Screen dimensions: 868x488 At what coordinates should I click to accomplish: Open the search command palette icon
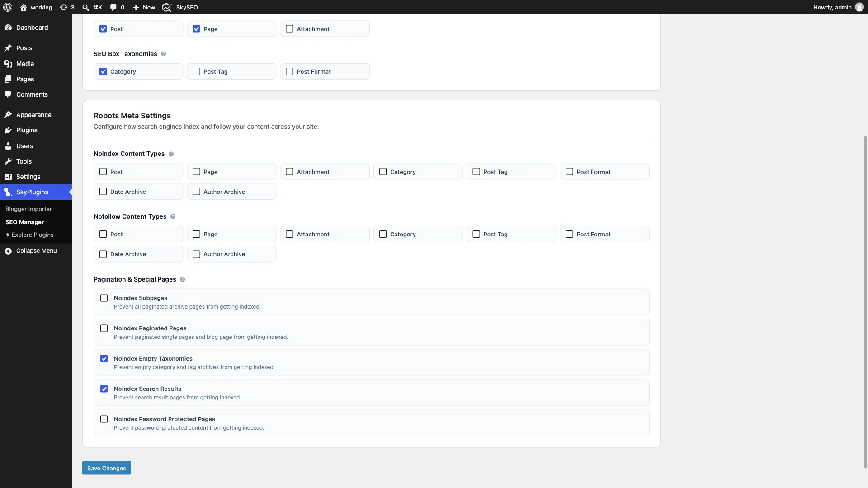pos(85,7)
